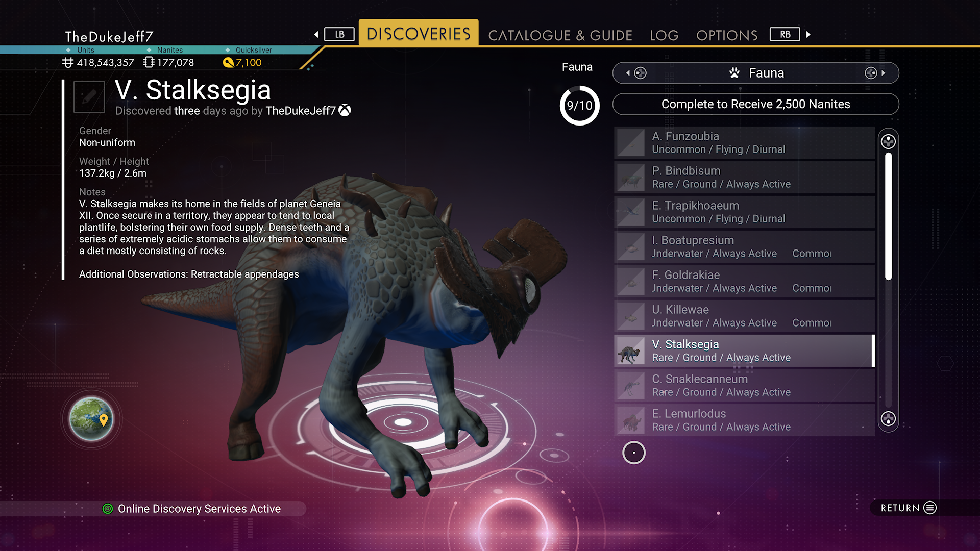Click the planet globe icon with location pin
This screenshot has width=980, height=551.
click(91, 419)
